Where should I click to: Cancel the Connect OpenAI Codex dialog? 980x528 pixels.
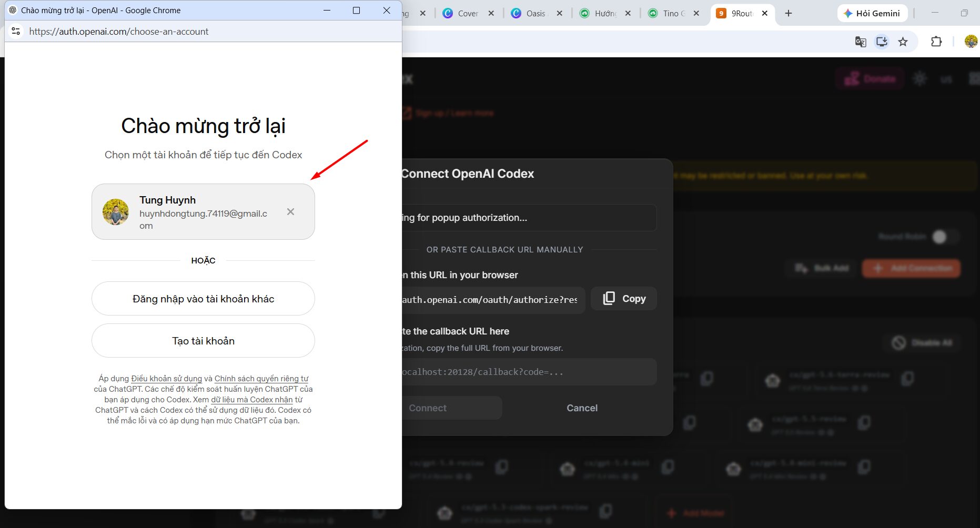(x=582, y=408)
